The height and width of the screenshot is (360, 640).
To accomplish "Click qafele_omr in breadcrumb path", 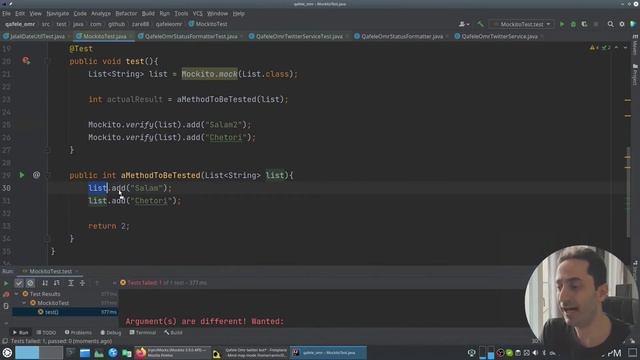I will 20,24.
